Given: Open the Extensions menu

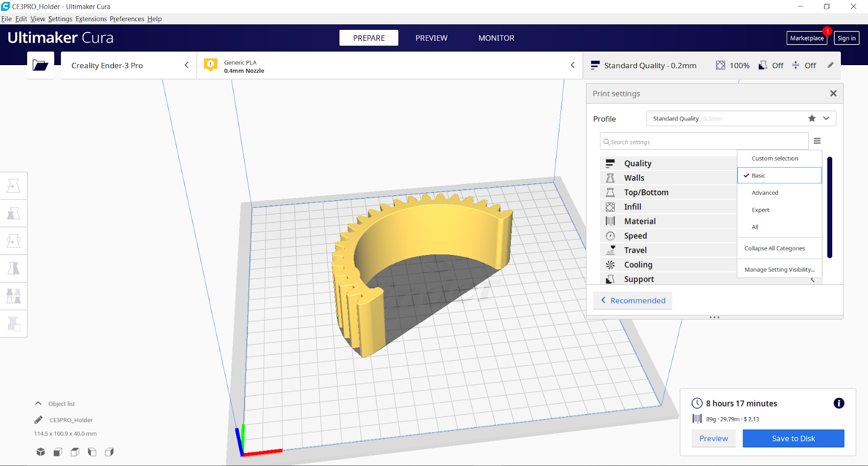Looking at the screenshot, I should [91, 19].
